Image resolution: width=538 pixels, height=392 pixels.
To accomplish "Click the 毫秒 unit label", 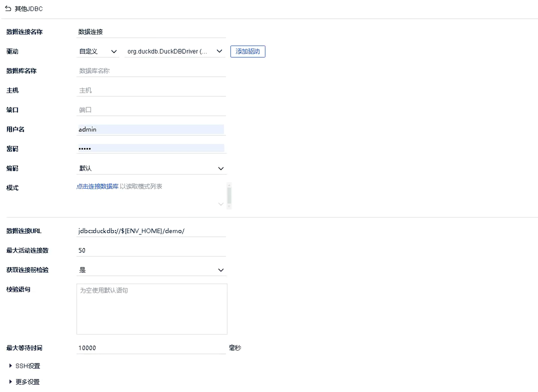I will [x=235, y=348].
